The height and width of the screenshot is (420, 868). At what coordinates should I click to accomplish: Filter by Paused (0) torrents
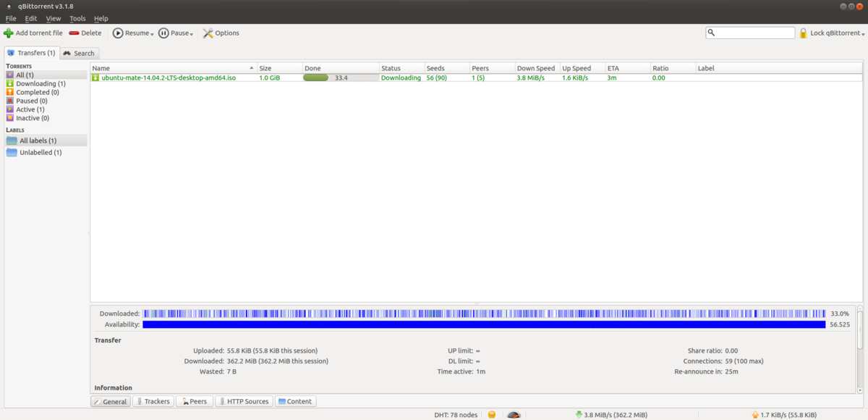(x=46, y=101)
